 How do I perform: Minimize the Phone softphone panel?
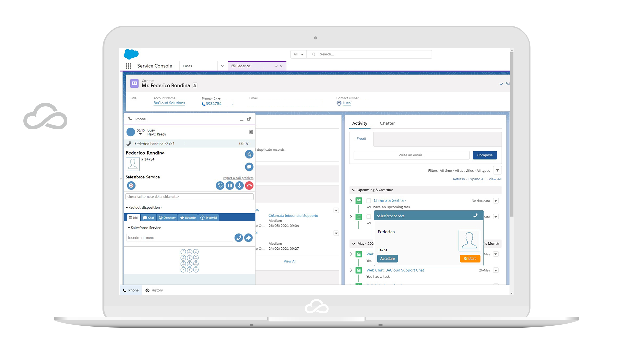[x=241, y=120]
